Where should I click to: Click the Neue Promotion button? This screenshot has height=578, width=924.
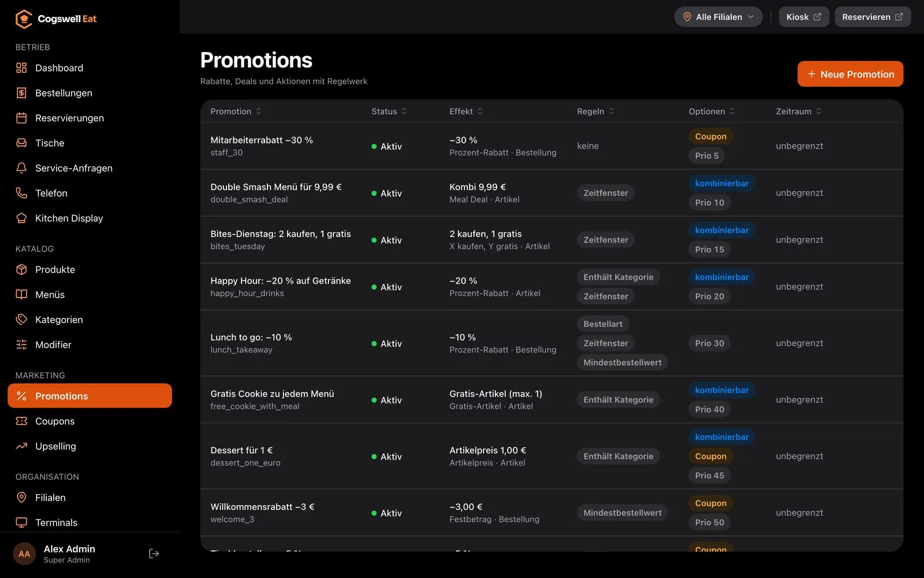(x=850, y=74)
